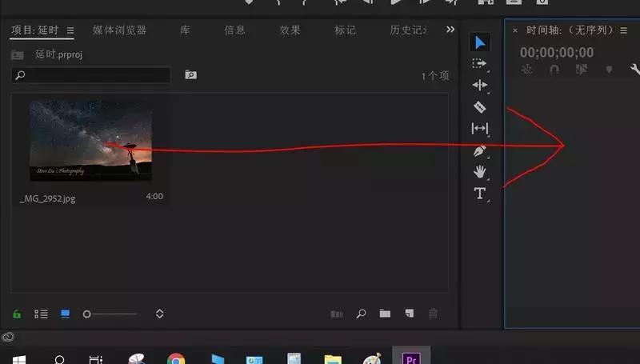Show hidden panel tabs via double chevron
This screenshot has width=640, height=364.
click(450, 30)
